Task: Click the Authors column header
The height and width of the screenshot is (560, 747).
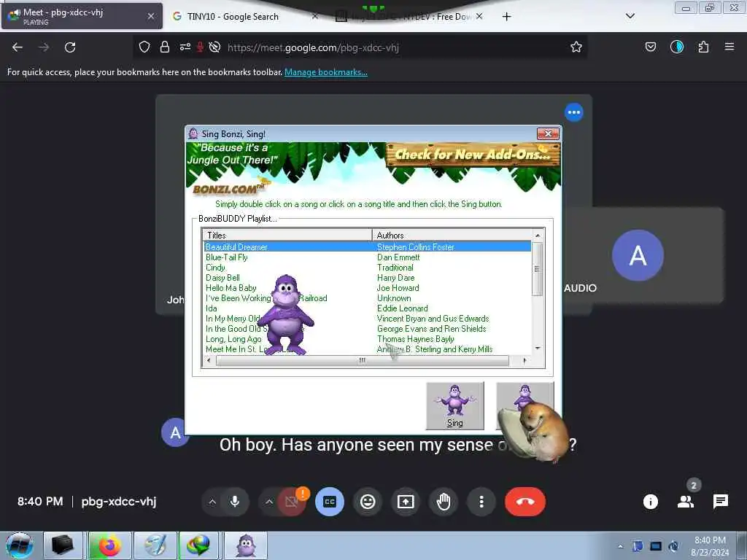Action: pyautogui.click(x=452, y=236)
